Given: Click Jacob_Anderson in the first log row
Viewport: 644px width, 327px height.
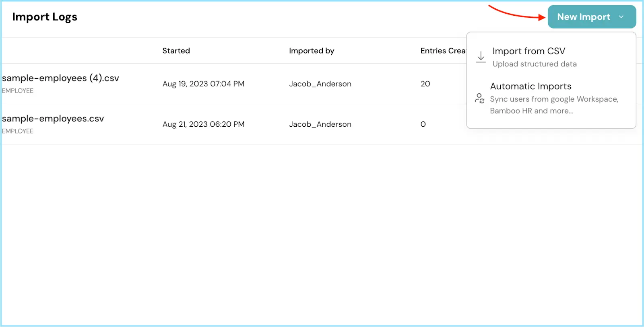Looking at the screenshot, I should point(320,84).
